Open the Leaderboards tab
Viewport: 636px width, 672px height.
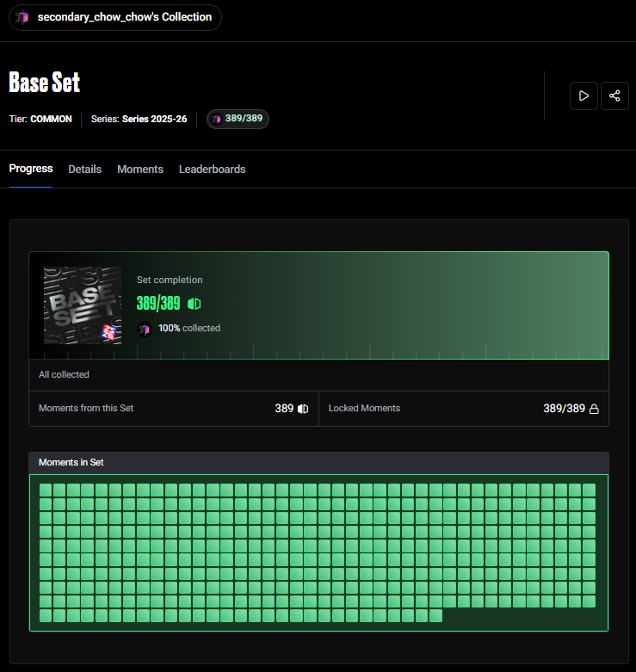point(212,169)
